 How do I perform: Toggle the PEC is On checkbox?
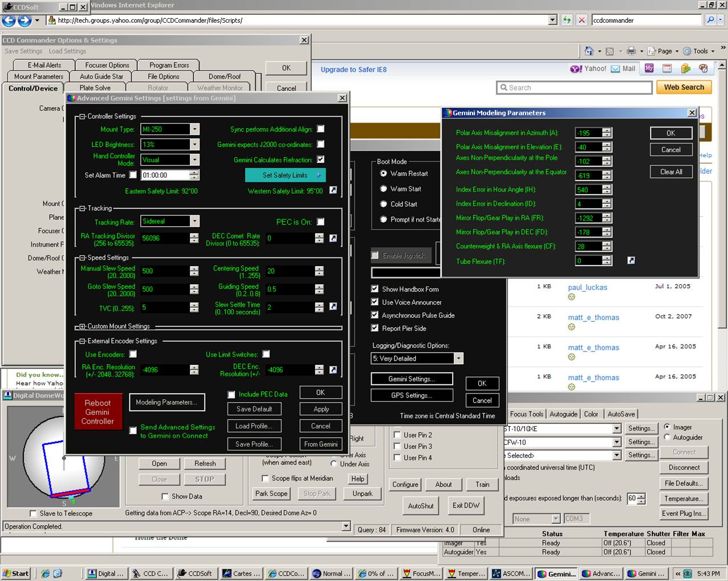[320, 222]
